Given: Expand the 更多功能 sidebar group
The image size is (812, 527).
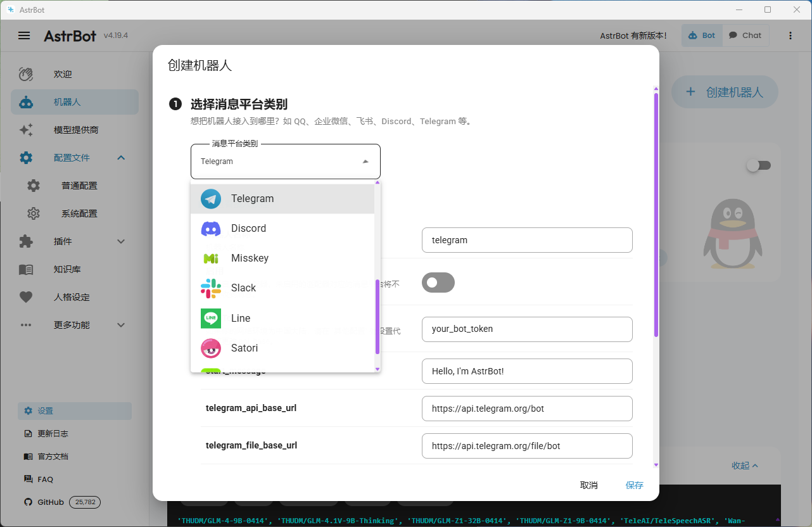Looking at the screenshot, I should tap(122, 325).
